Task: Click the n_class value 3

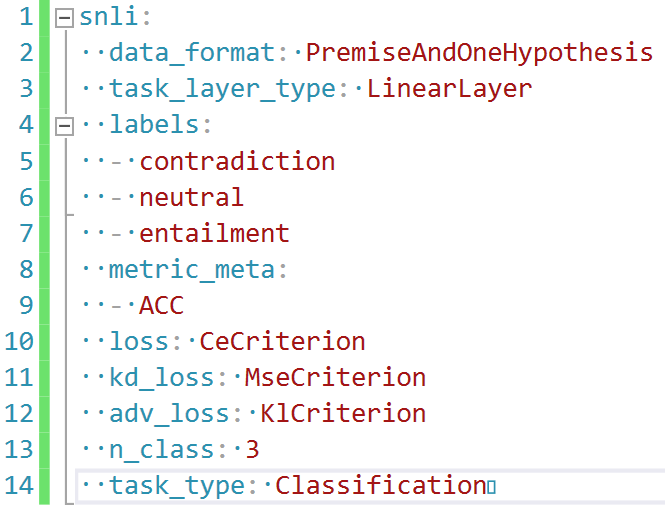Action: 252,450
